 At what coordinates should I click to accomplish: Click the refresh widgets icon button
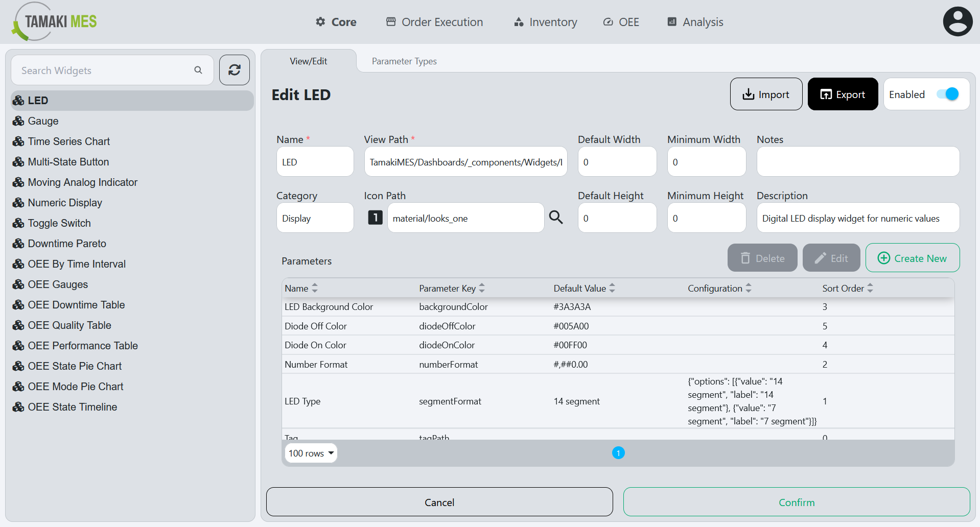[x=235, y=70]
